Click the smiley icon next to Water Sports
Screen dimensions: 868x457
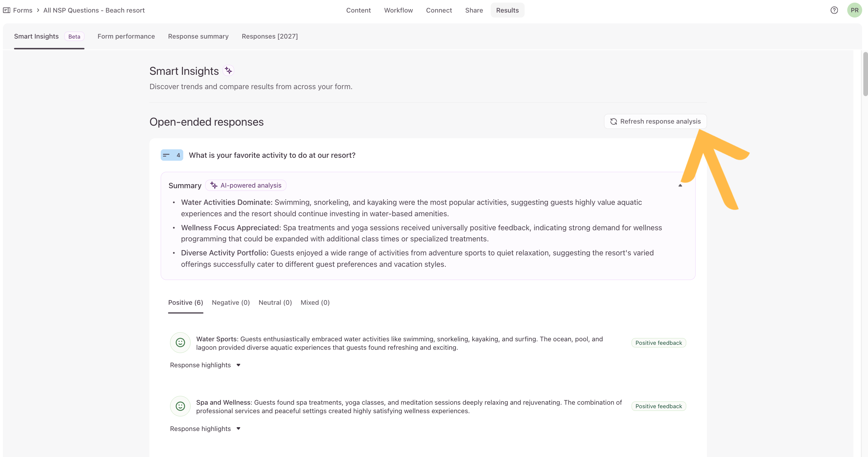pyautogui.click(x=180, y=343)
